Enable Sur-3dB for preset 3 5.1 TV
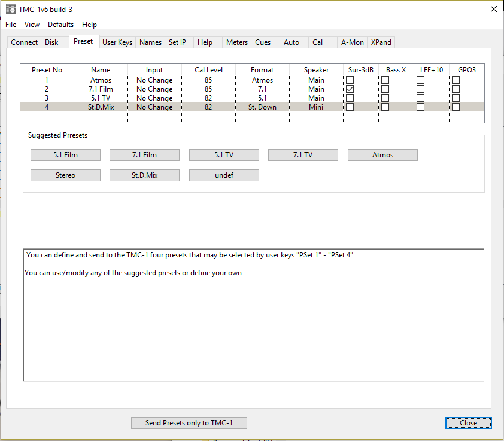Screen dimensions: 504x441 click(x=350, y=98)
